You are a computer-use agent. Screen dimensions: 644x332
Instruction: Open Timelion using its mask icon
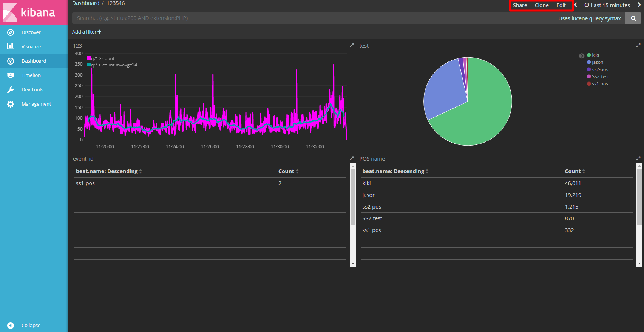click(x=11, y=75)
